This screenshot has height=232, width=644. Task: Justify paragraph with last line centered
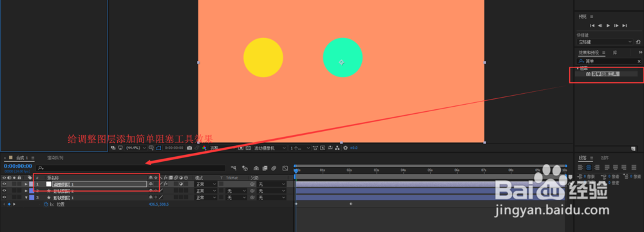coord(615,167)
